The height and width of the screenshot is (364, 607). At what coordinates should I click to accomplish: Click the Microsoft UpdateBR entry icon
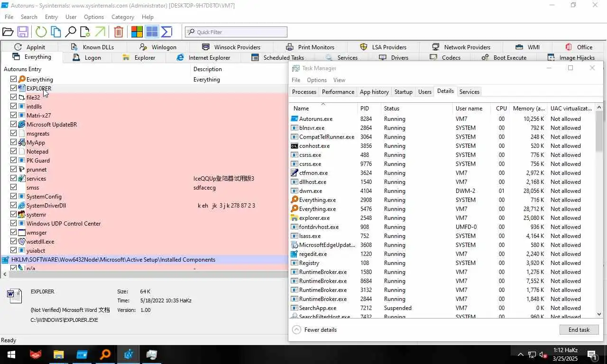pyautogui.click(x=21, y=125)
